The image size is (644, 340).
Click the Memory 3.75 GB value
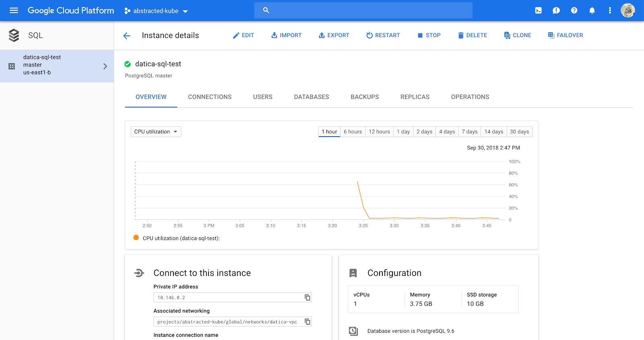(421, 304)
